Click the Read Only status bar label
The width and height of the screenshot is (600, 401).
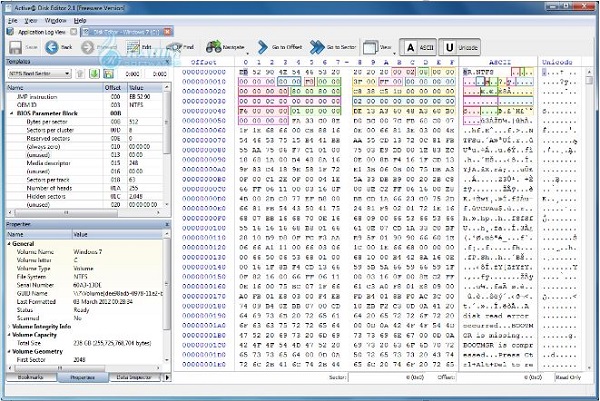[x=568, y=377]
